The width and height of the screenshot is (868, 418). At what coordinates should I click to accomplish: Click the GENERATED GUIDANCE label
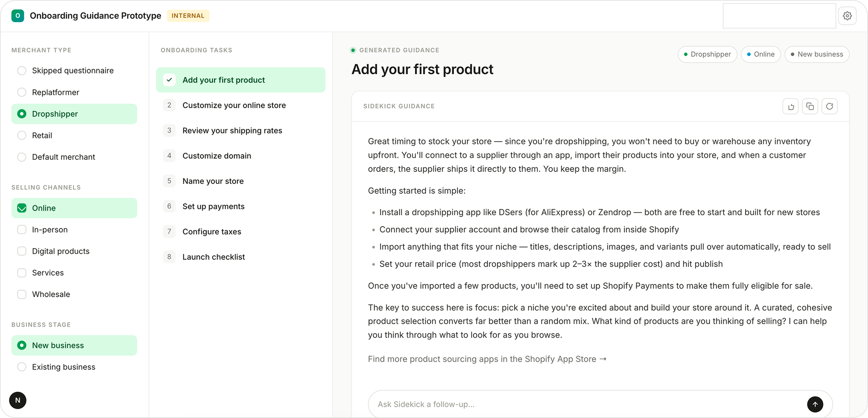click(399, 50)
